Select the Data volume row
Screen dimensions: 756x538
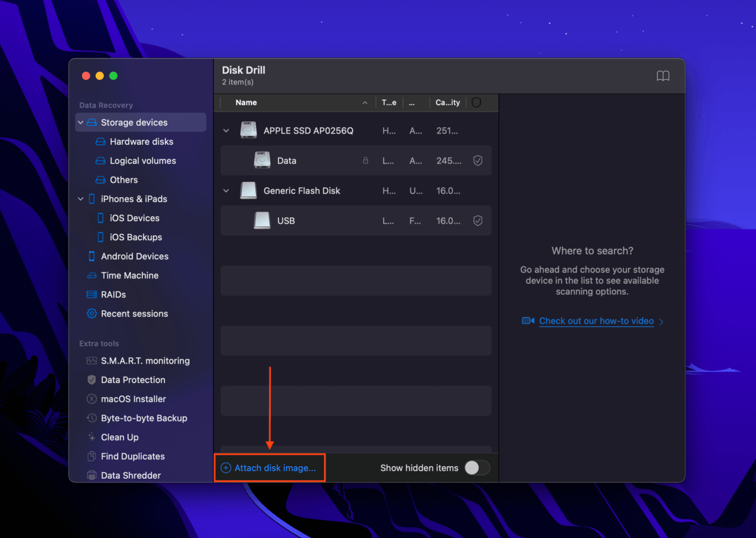point(356,161)
